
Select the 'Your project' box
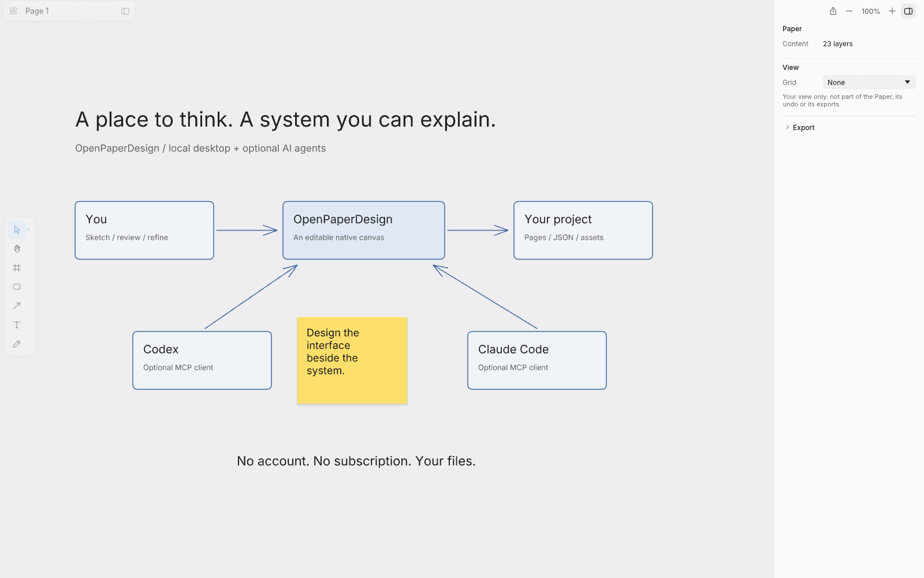pyautogui.click(x=583, y=230)
